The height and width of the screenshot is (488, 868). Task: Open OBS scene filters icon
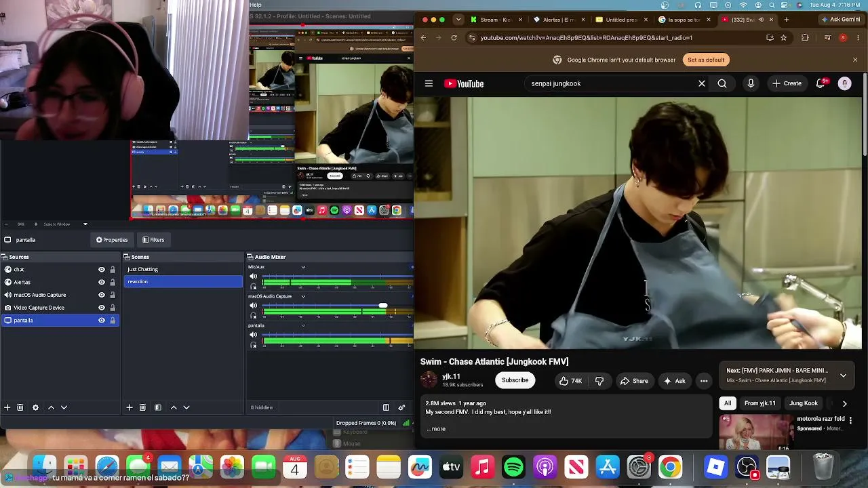[x=158, y=407]
